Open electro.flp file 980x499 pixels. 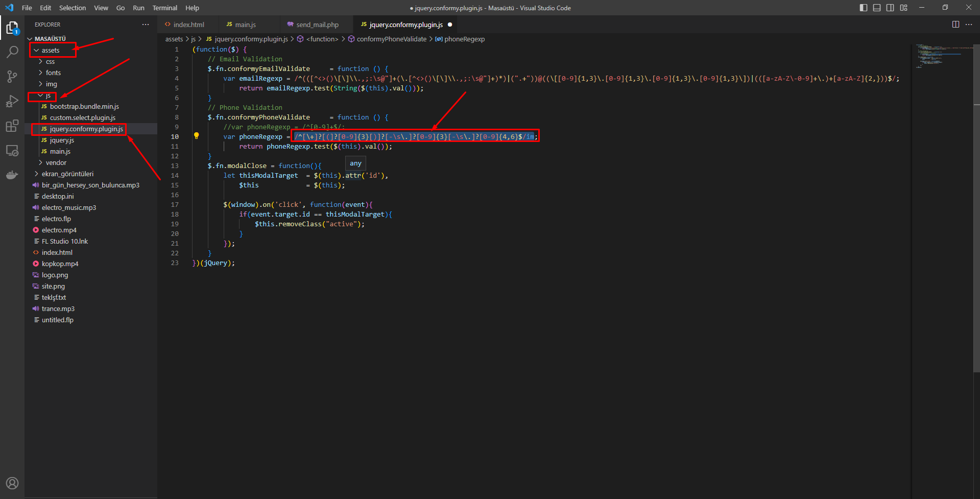pyautogui.click(x=56, y=219)
